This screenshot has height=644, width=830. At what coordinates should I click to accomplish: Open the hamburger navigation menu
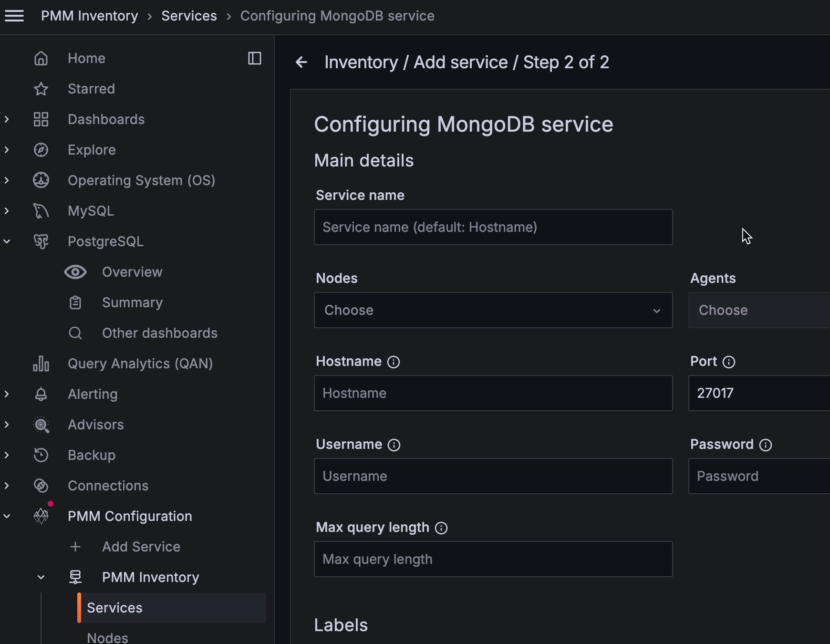click(x=14, y=16)
